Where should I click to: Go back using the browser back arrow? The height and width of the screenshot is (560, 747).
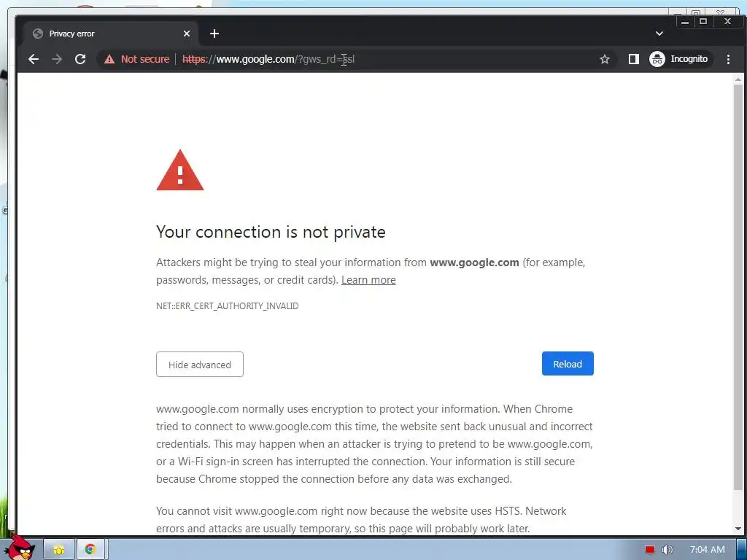34,59
